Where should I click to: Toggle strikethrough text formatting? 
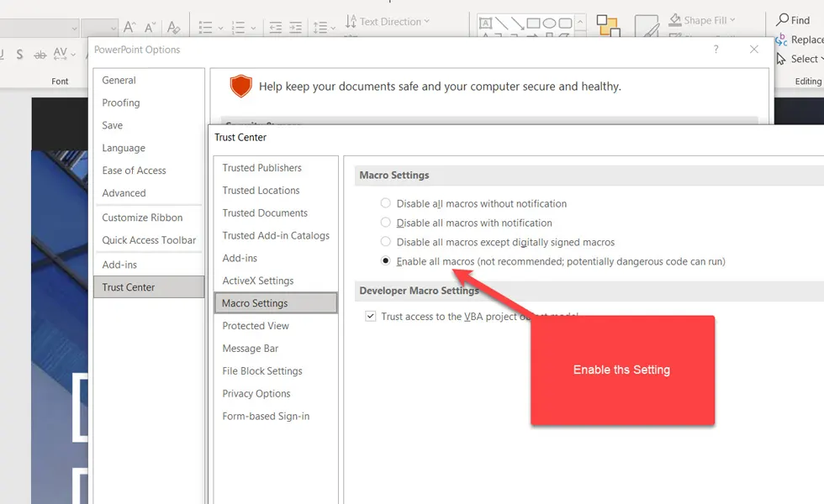(40, 55)
